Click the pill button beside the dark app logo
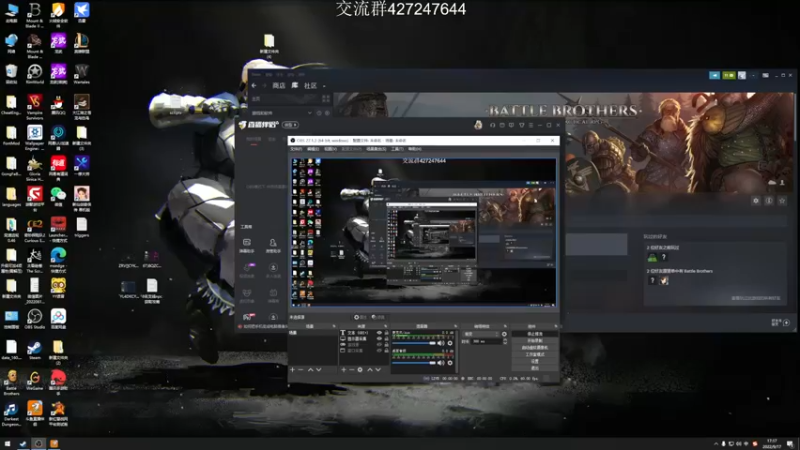800x450 pixels. click(x=290, y=125)
